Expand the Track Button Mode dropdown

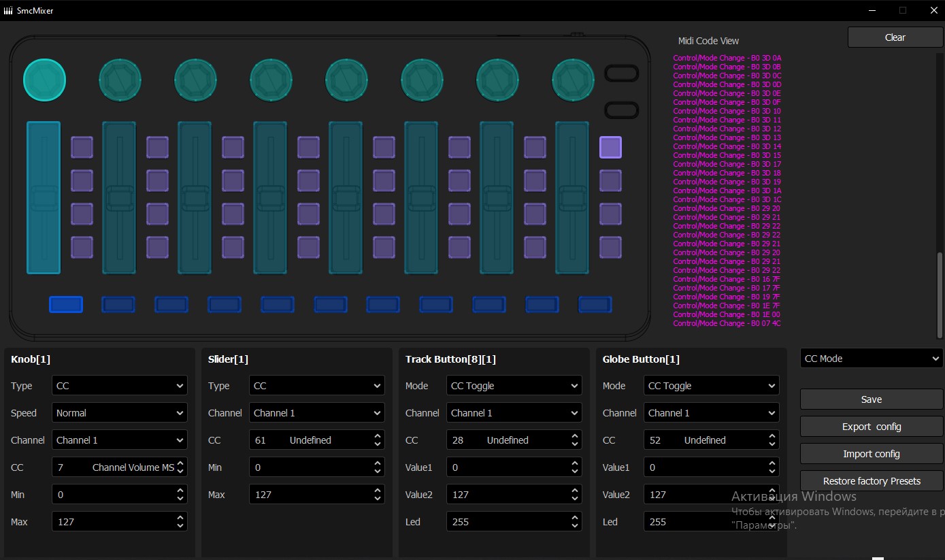[514, 386]
